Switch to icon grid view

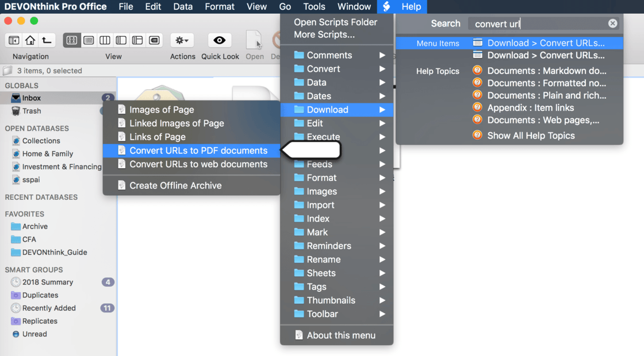[72, 40]
